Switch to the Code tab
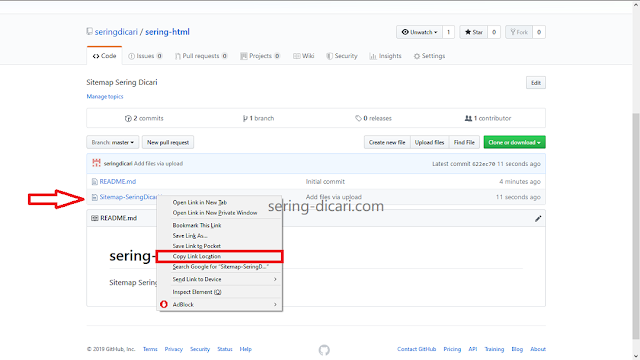The width and height of the screenshot is (640, 360). 104,56
